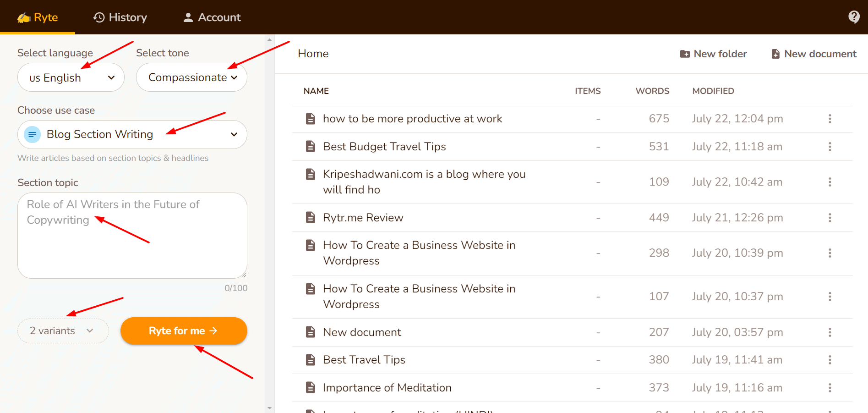
Task: Click the document icon beside Best Travel Tips
Action: point(311,360)
